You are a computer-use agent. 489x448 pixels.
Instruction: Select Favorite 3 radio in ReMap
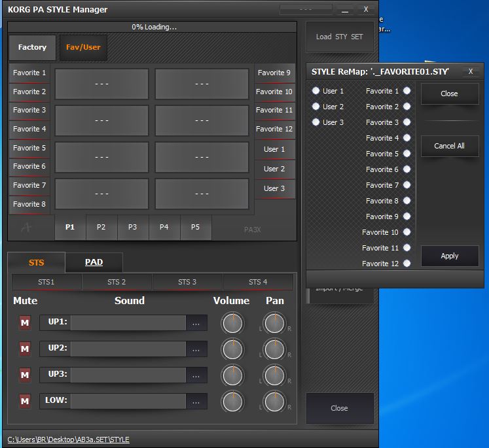pos(407,122)
